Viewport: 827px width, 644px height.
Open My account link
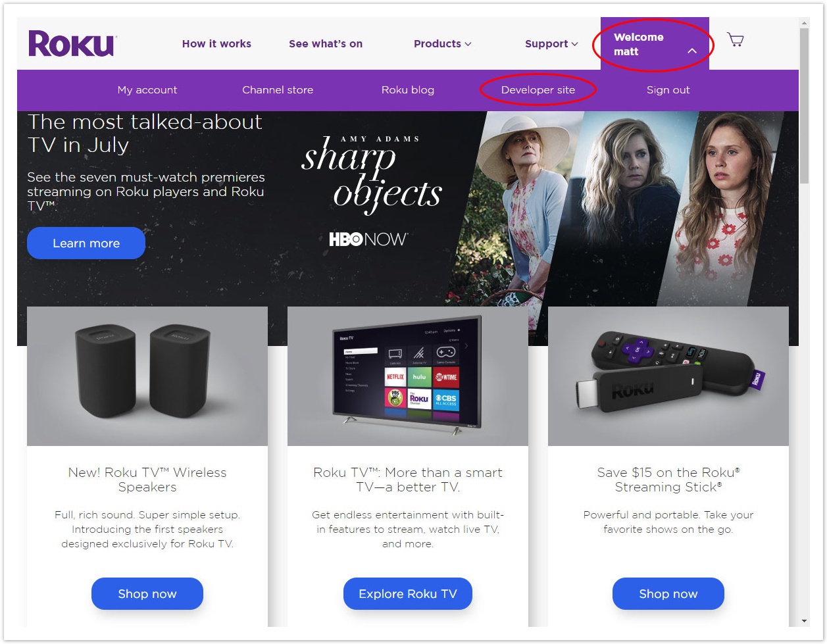[x=147, y=90]
